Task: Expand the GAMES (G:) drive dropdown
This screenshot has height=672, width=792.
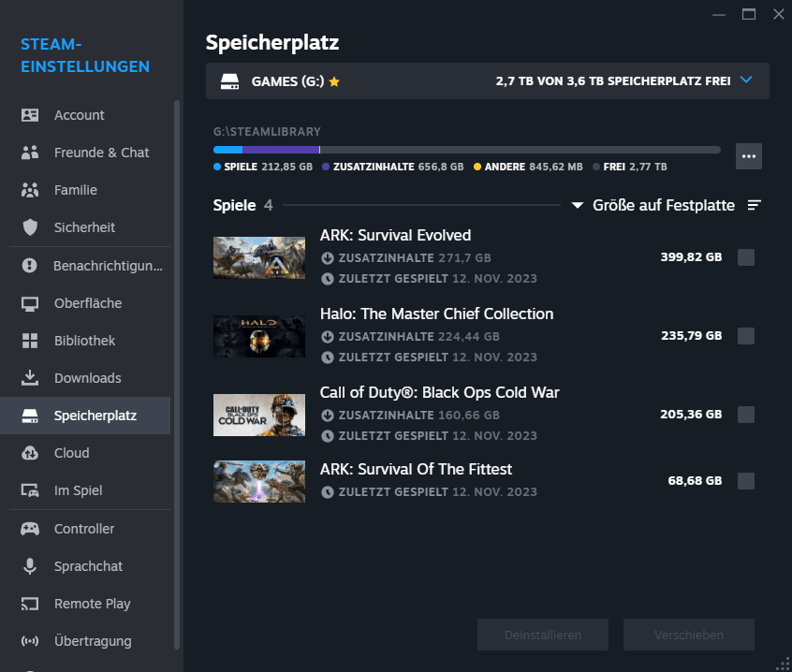Action: (745, 80)
